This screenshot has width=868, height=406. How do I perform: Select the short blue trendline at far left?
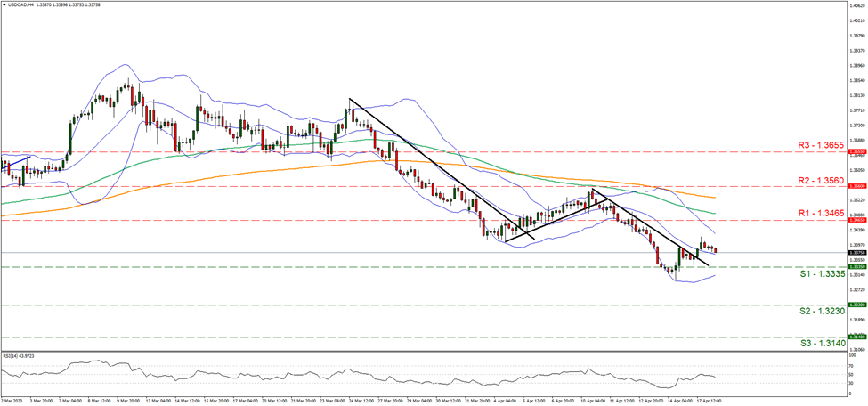click(16, 161)
